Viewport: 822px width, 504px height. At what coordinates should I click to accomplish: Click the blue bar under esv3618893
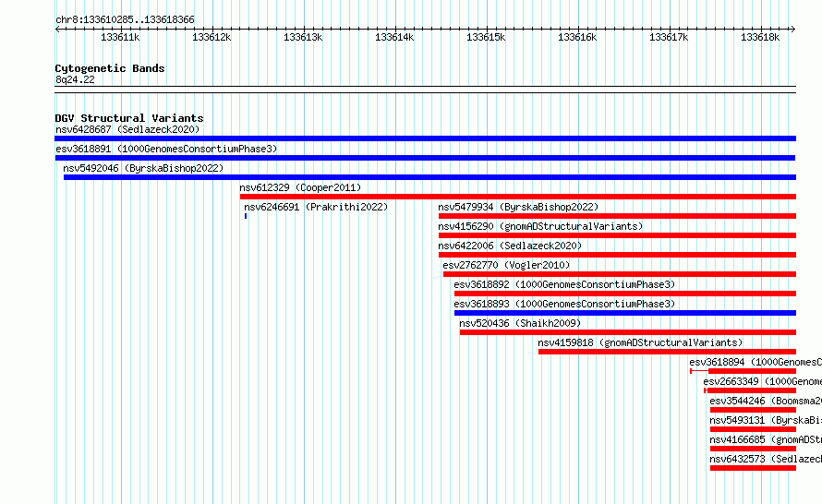point(625,313)
